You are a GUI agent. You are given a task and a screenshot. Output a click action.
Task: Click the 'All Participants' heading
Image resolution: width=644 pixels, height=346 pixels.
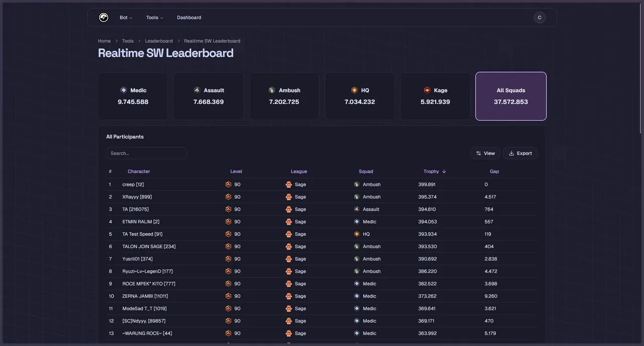125,137
